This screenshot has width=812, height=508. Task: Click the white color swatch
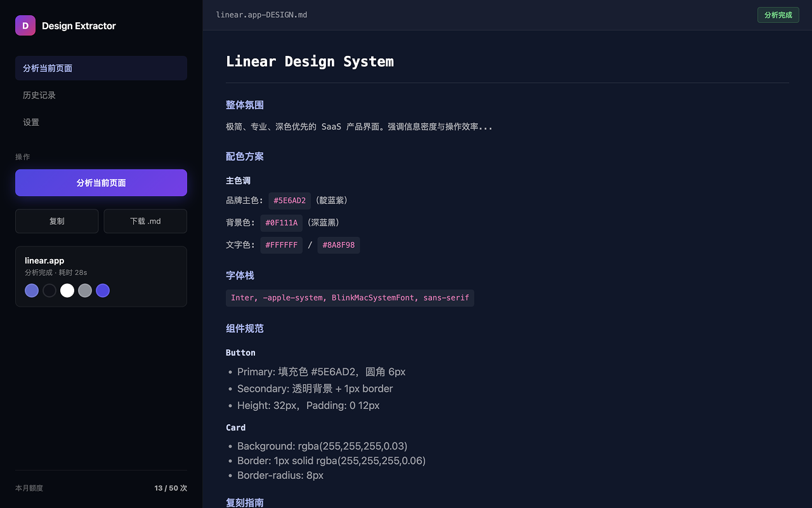point(67,291)
